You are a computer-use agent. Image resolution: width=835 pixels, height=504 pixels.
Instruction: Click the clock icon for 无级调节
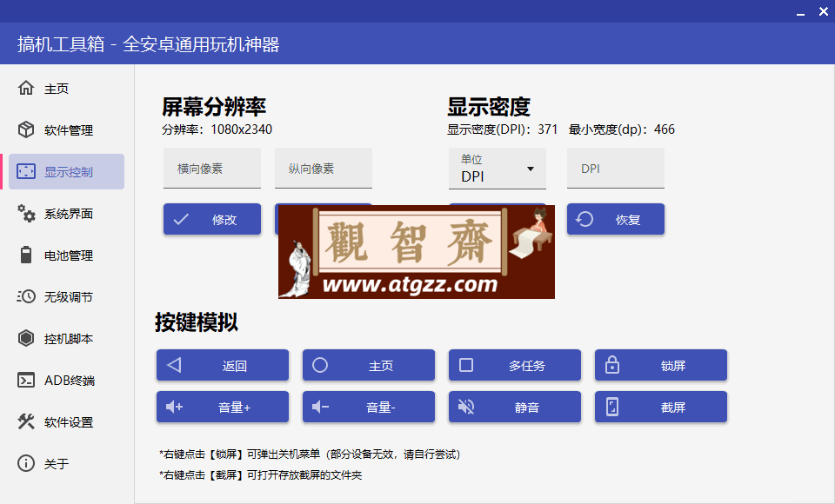25,296
